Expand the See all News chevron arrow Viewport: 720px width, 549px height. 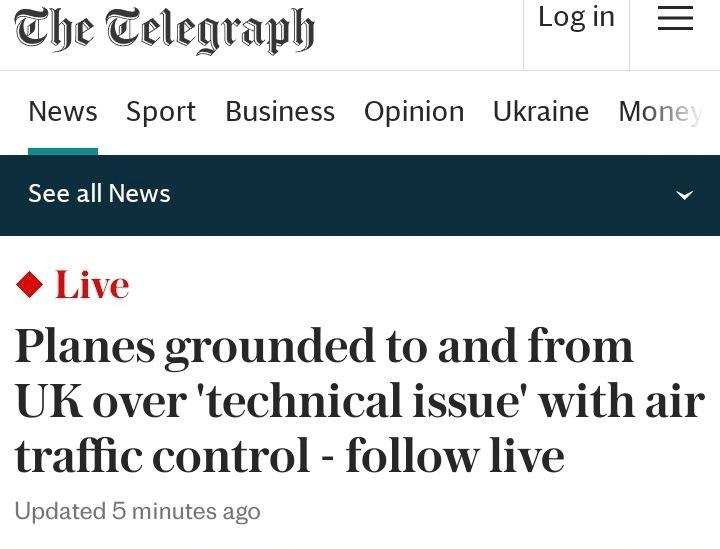pos(684,195)
